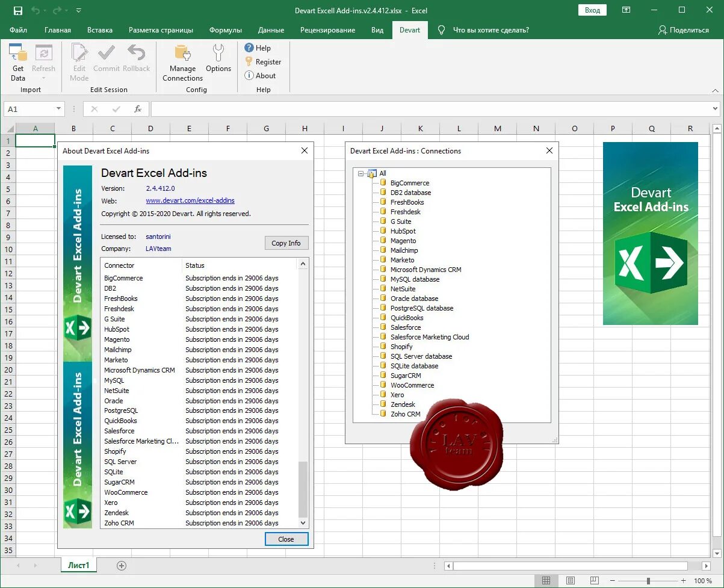Collapse the All node in Connections tree

[361, 173]
